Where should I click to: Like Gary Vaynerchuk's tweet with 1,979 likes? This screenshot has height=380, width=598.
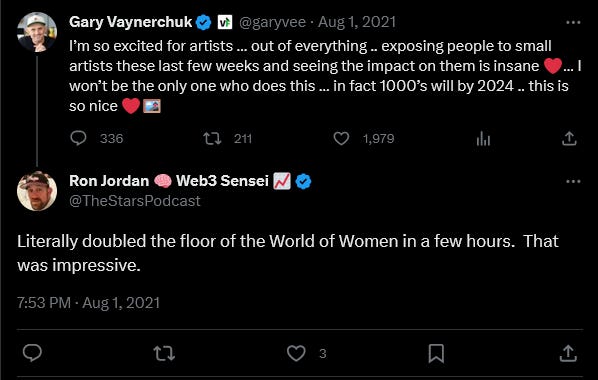tap(341, 138)
